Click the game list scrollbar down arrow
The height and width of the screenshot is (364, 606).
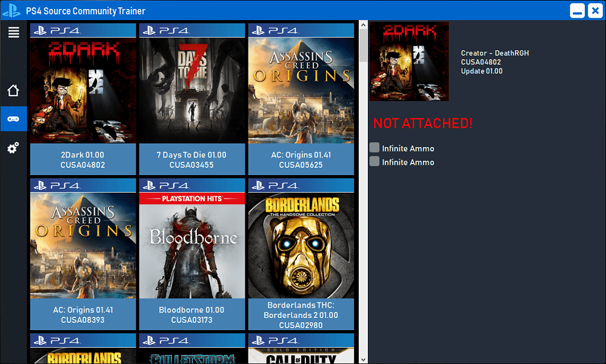pos(363,359)
